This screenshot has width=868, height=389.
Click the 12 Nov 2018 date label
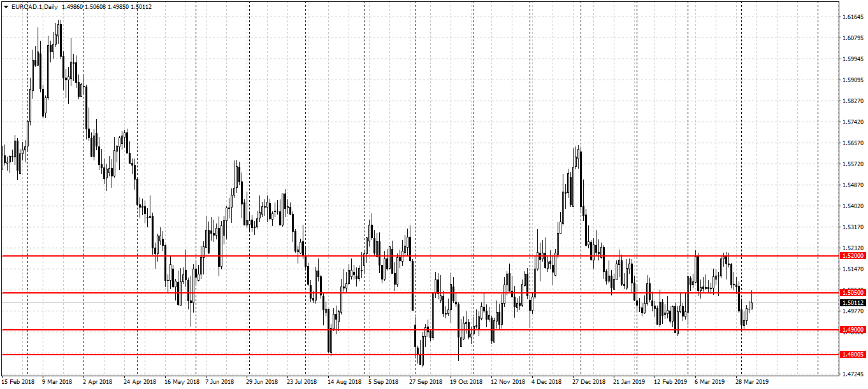(x=508, y=382)
